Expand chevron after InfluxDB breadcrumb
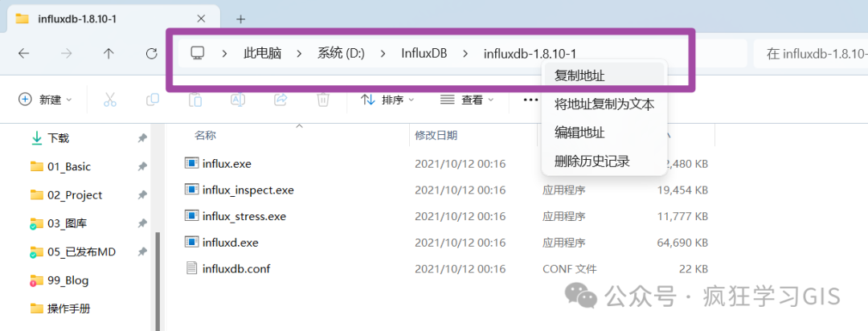The width and height of the screenshot is (868, 331). (465, 54)
